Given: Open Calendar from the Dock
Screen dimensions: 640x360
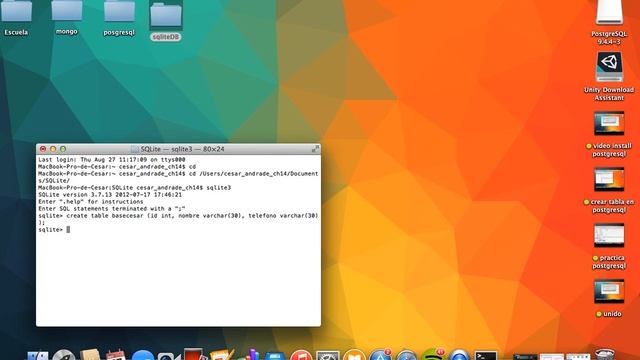Looking at the screenshot, I should [x=116, y=355].
